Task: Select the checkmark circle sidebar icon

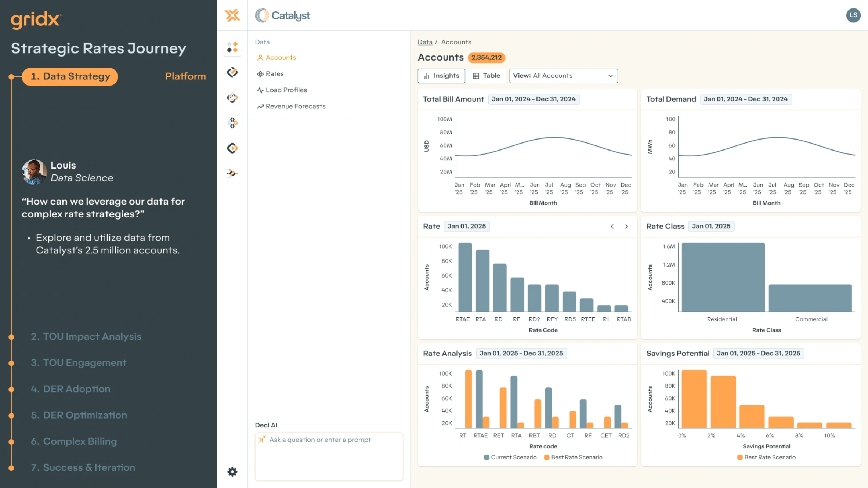Action: 232,72
